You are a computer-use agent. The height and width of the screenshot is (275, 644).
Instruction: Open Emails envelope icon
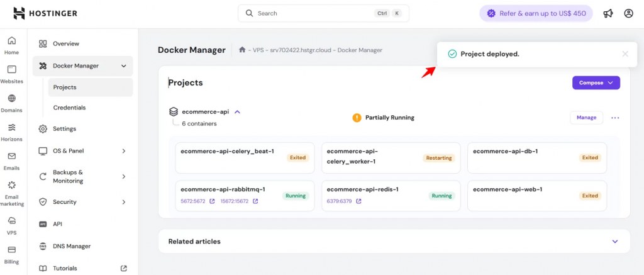coord(11,156)
